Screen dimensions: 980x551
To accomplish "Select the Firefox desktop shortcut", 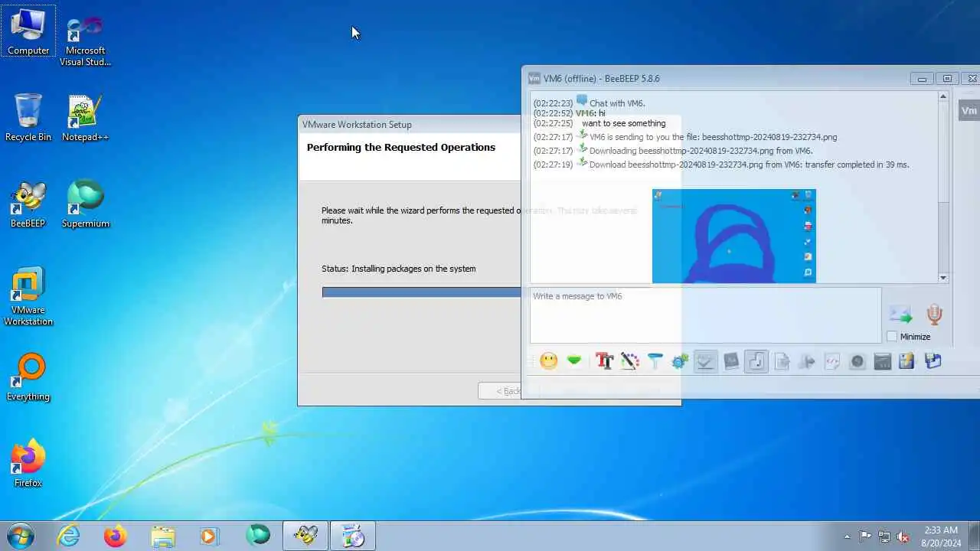I will tap(28, 464).
